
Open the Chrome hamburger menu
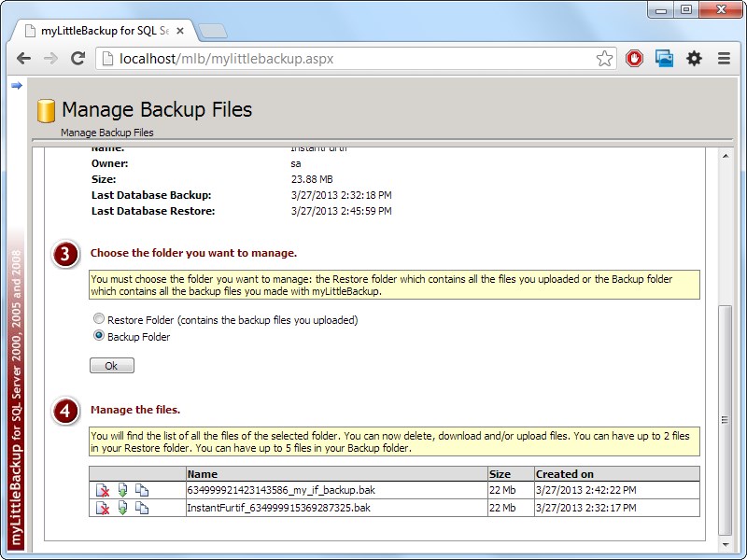725,59
